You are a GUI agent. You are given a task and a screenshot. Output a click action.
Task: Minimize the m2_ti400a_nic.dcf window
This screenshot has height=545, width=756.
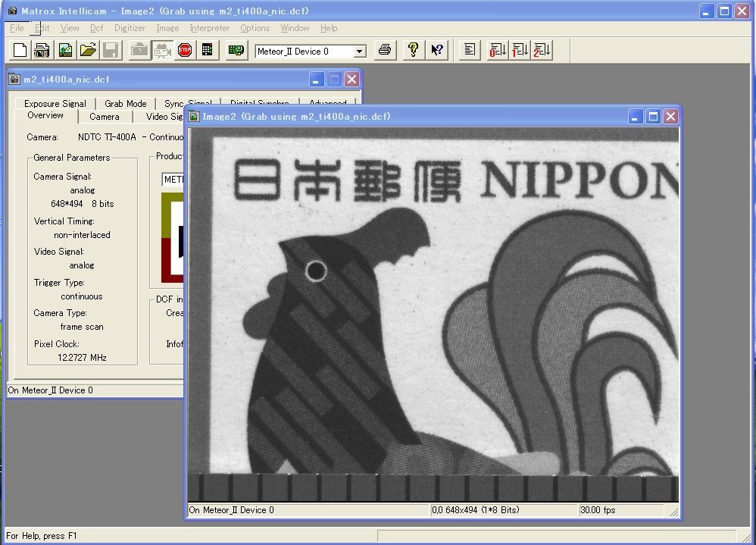coord(317,80)
